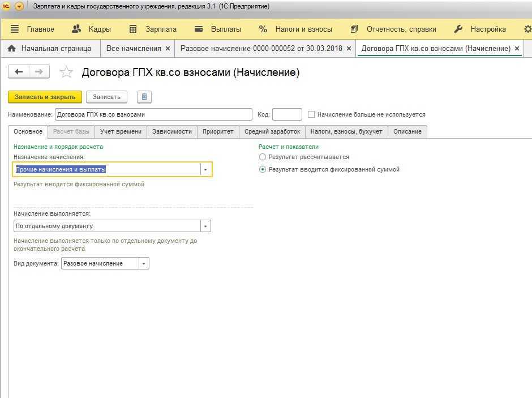Open the Зарплата menu section

coord(161,29)
